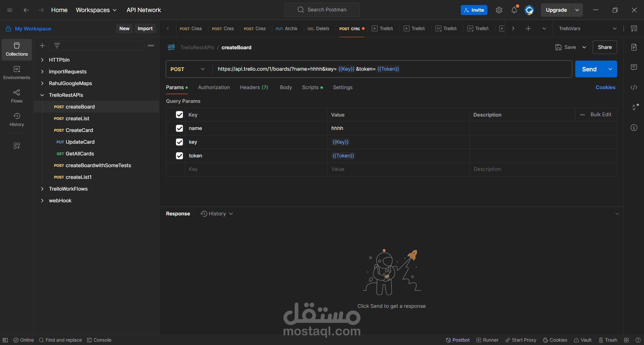The width and height of the screenshot is (644, 345).
Task: Open the documentation icon in right sidebar
Action: 634,47
